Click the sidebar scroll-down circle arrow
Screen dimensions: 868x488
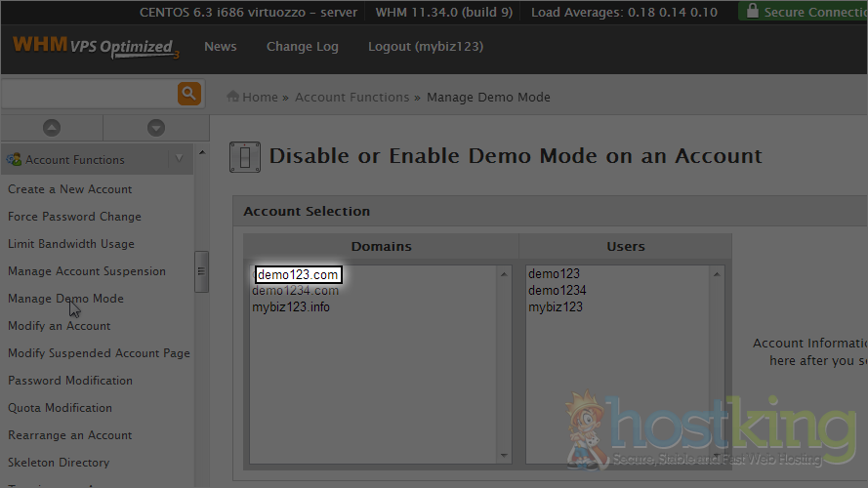155,128
